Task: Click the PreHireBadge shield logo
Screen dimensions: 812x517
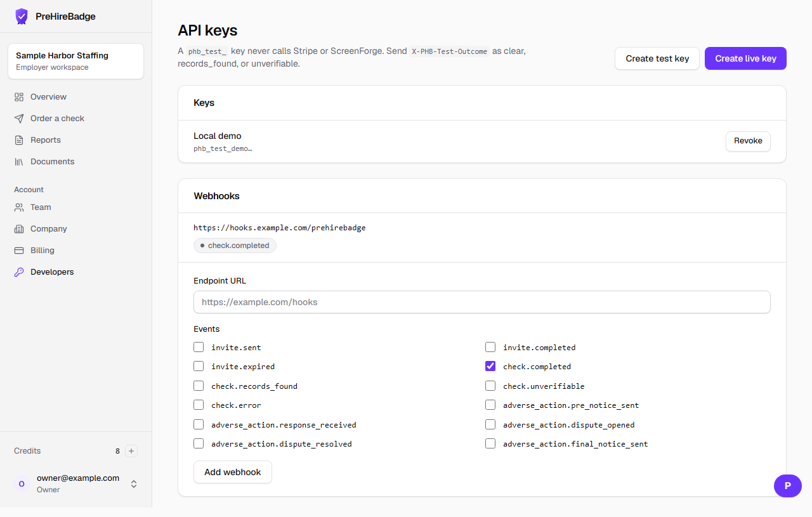Action: 22,16
